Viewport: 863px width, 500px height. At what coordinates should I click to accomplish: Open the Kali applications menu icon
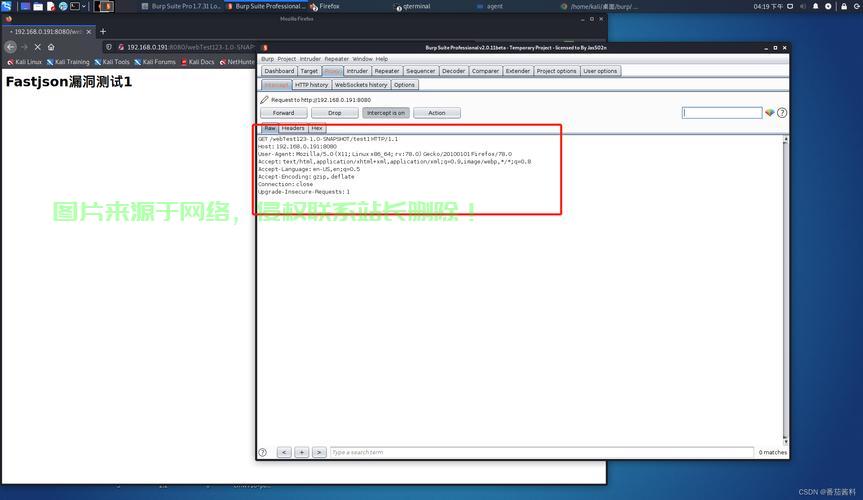pyautogui.click(x=7, y=6)
